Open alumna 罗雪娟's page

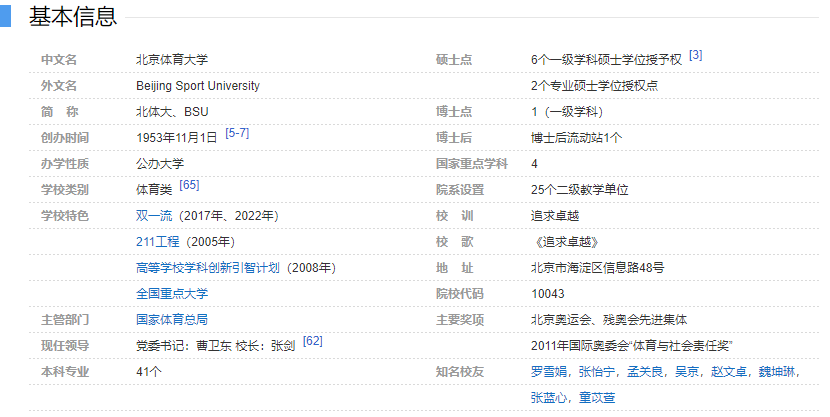(550, 371)
